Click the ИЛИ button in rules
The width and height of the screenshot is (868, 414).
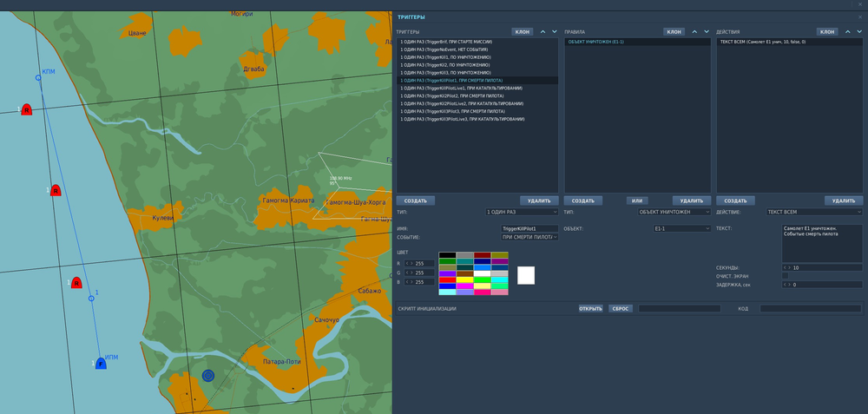tap(638, 200)
